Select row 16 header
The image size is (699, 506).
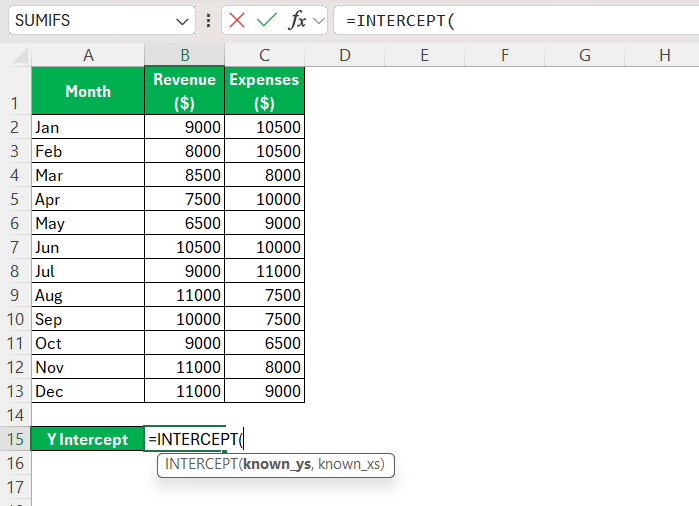pos(15,463)
